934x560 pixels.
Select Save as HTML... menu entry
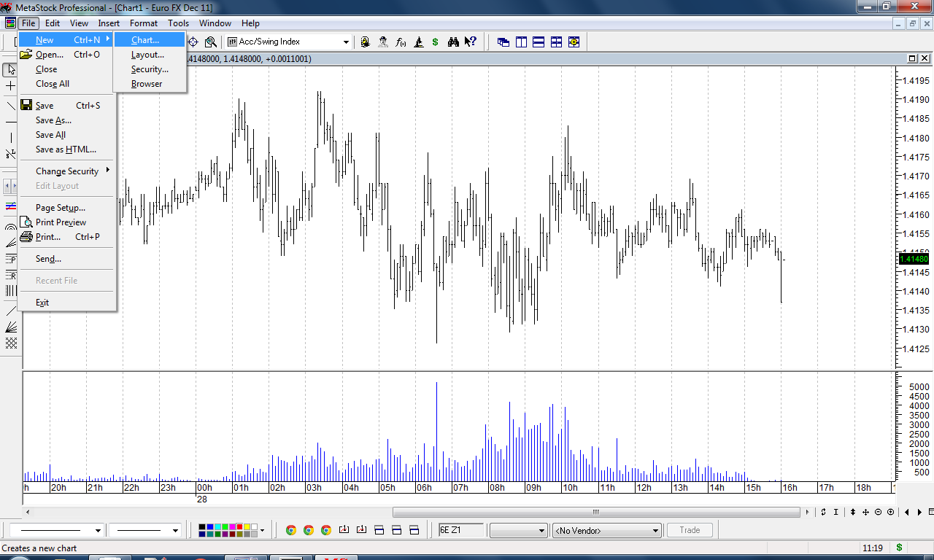click(66, 149)
